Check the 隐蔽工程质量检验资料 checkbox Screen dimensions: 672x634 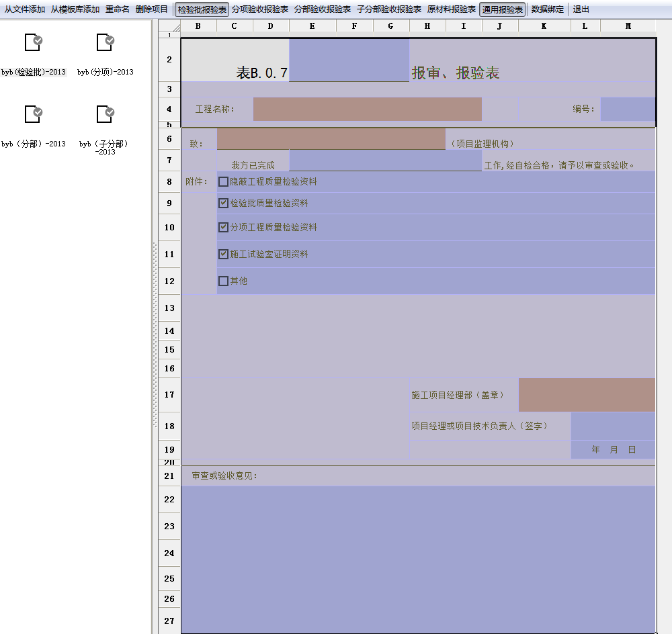(x=224, y=182)
